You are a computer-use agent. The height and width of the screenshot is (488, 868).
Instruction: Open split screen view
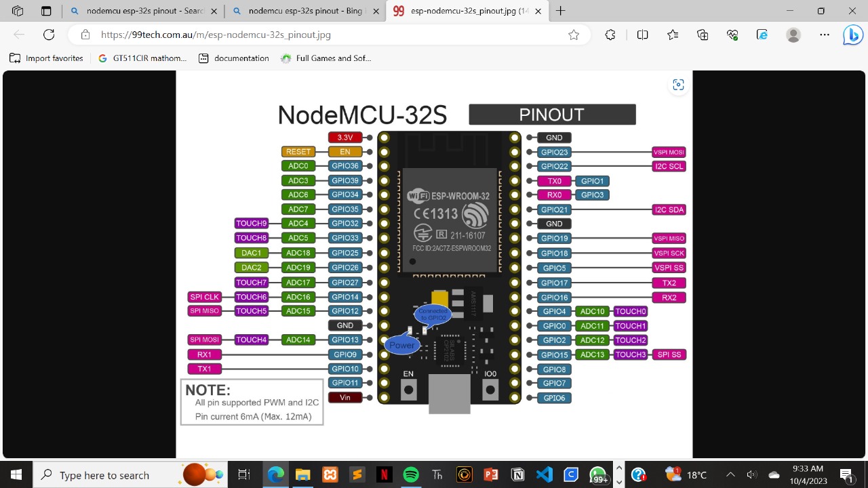coord(642,35)
